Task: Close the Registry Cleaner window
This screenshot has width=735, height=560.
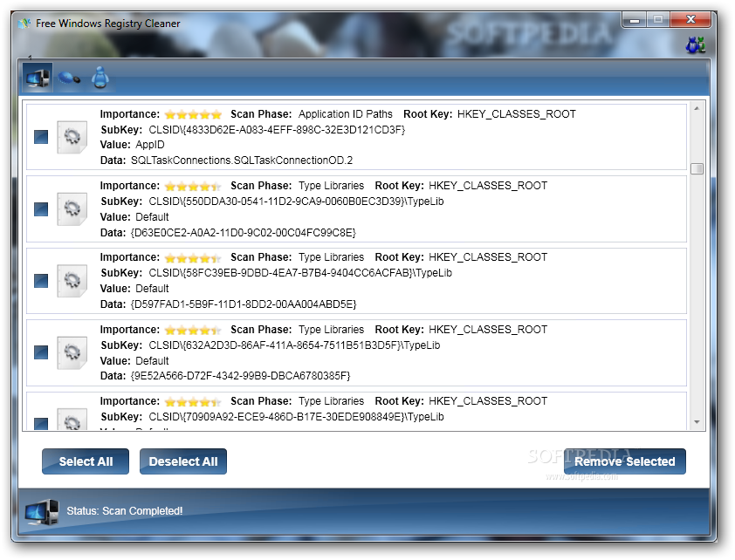Action: click(x=690, y=20)
